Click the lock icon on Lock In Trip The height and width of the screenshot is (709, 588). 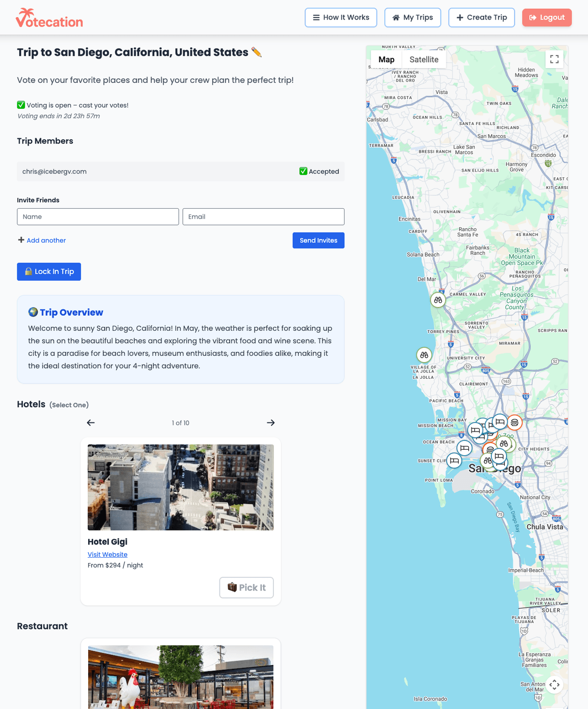pos(28,271)
